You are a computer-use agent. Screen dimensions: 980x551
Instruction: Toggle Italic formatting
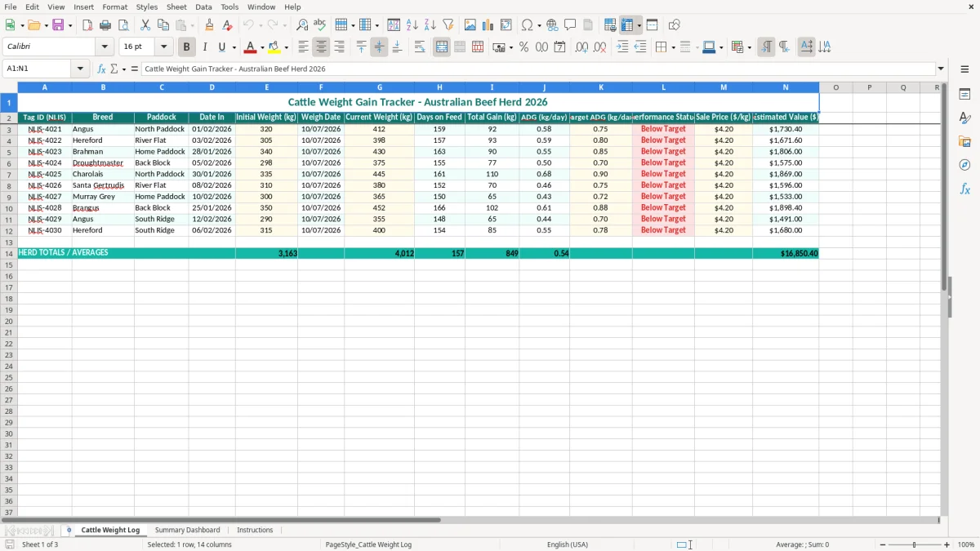204,47
